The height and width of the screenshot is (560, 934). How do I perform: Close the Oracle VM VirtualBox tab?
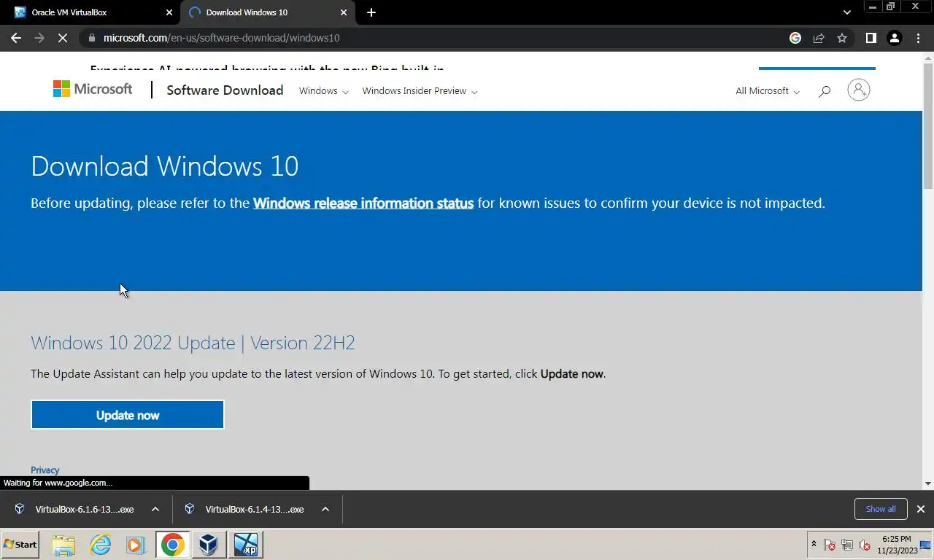point(169,12)
